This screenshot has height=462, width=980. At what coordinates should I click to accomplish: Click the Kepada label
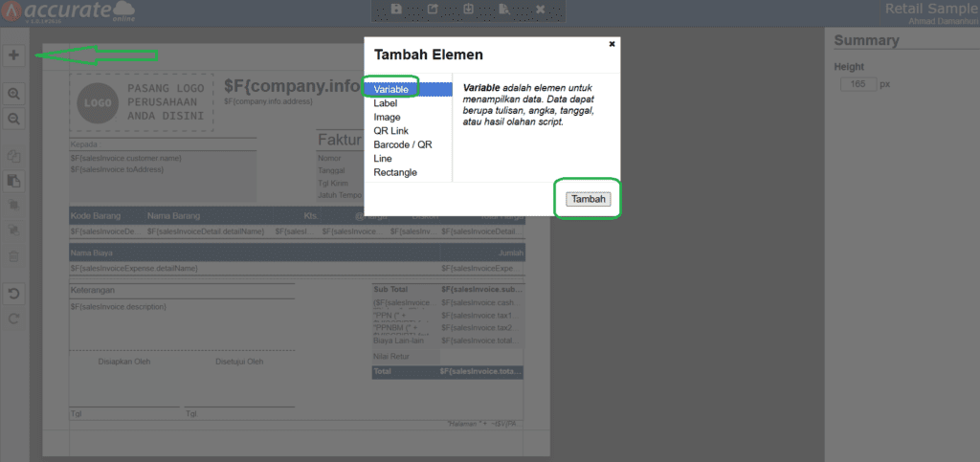point(84,144)
